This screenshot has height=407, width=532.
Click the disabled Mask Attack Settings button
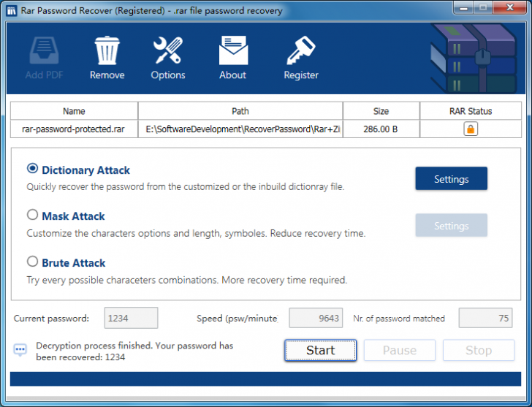click(452, 225)
